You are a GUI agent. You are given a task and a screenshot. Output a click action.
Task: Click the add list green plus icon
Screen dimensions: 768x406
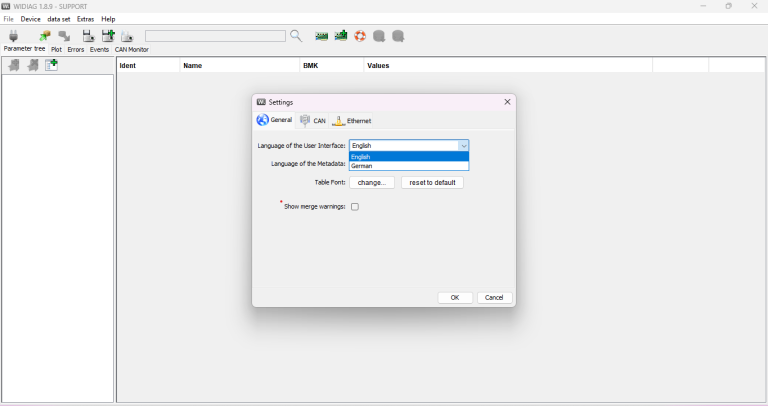(x=51, y=65)
